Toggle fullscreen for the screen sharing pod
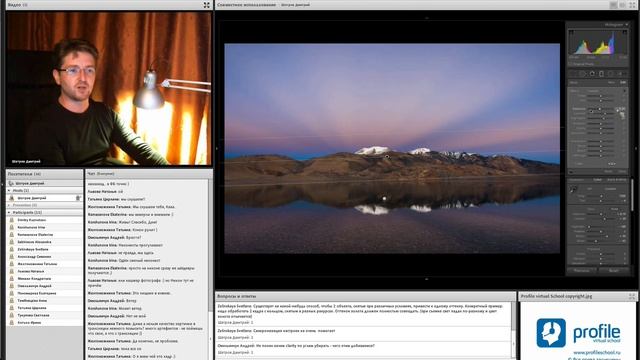This screenshot has width=640, height=360. 632,5
